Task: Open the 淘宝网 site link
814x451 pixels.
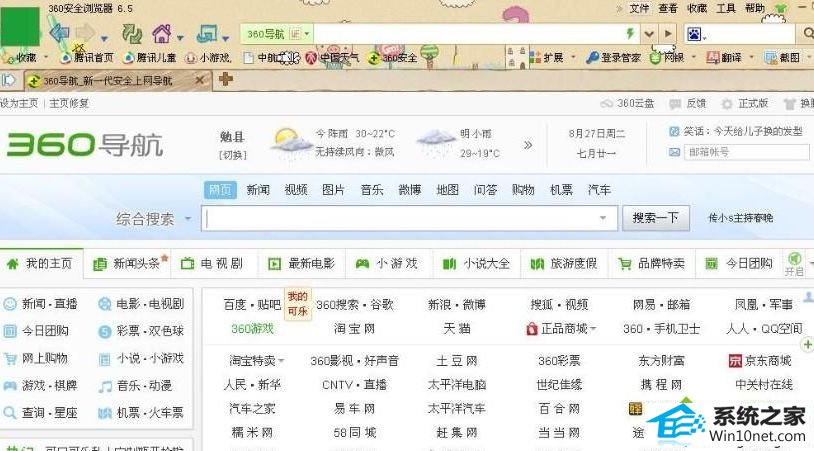Action: tap(354, 329)
